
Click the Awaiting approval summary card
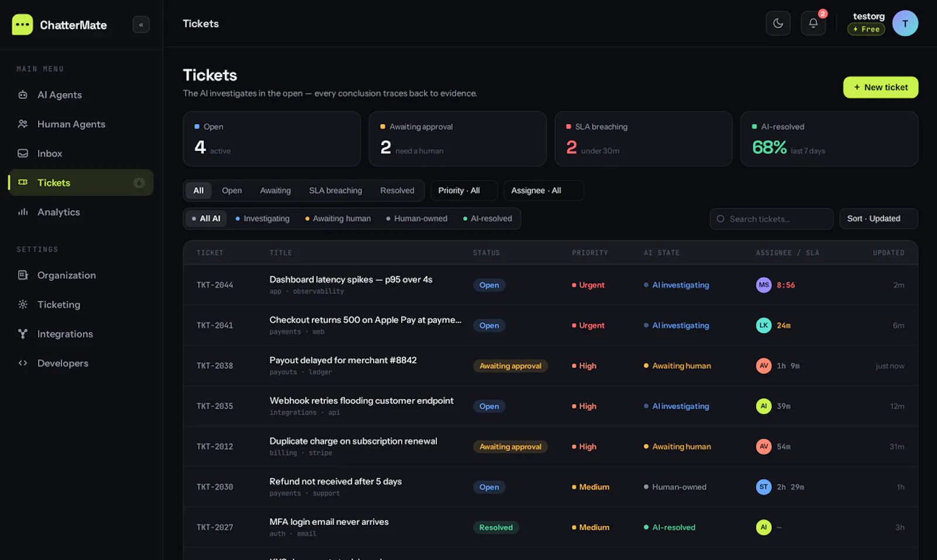457,139
